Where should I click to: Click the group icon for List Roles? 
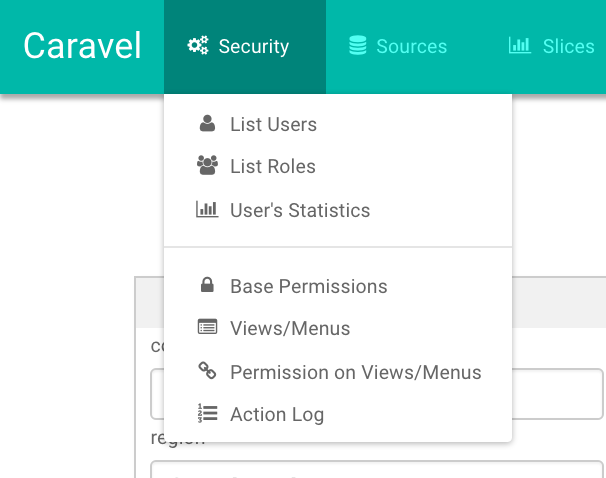[x=207, y=166]
